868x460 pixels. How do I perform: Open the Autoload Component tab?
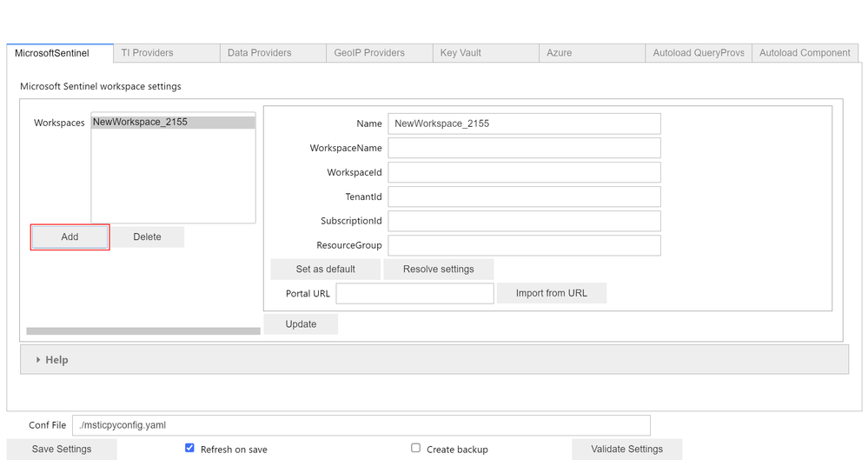tap(805, 53)
